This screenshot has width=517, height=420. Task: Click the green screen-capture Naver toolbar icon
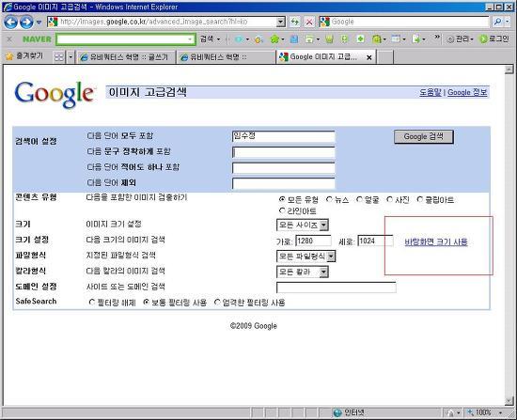click(x=309, y=39)
